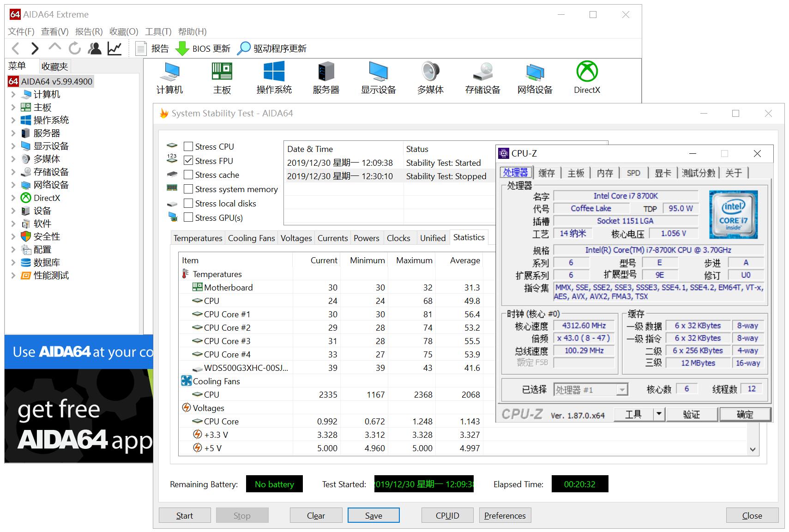Expand the DirectX tree node
Screen dimensions: 789x532
[13, 198]
